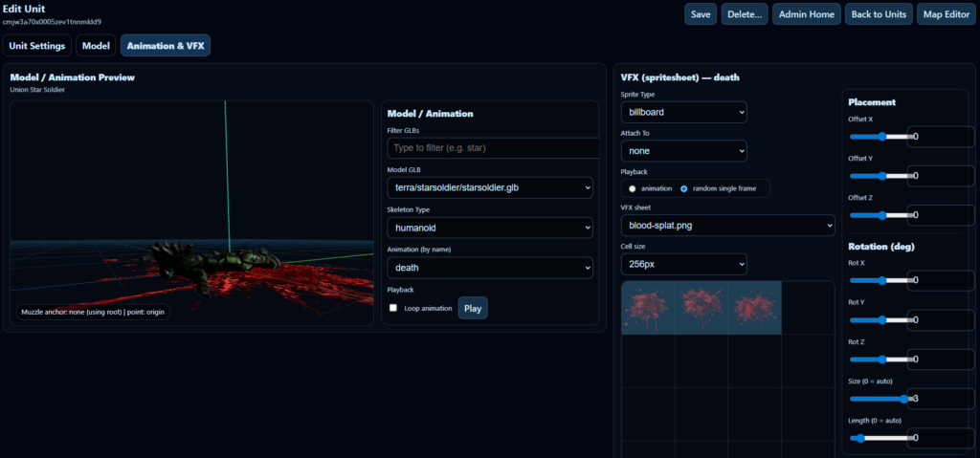Click the Offset X slider
Viewport: 980px width, 458px height.
tap(879, 137)
